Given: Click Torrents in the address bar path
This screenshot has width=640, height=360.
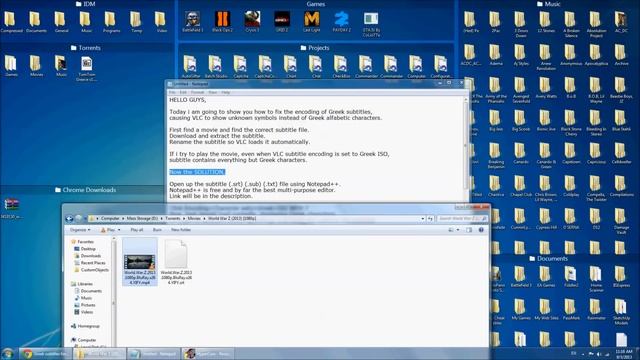Looking at the screenshot, I should click(173, 218).
